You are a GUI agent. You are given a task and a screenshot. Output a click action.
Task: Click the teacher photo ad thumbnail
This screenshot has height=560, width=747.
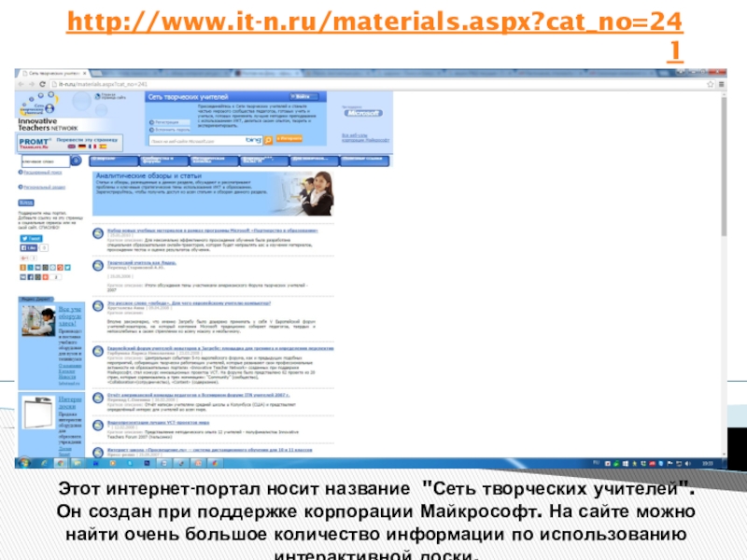(38, 321)
